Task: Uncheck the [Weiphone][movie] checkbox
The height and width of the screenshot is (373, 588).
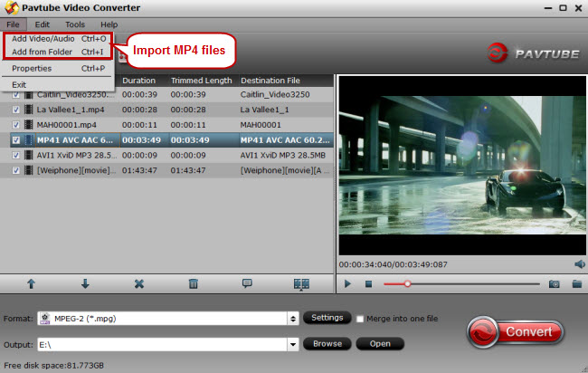Action: [15, 170]
